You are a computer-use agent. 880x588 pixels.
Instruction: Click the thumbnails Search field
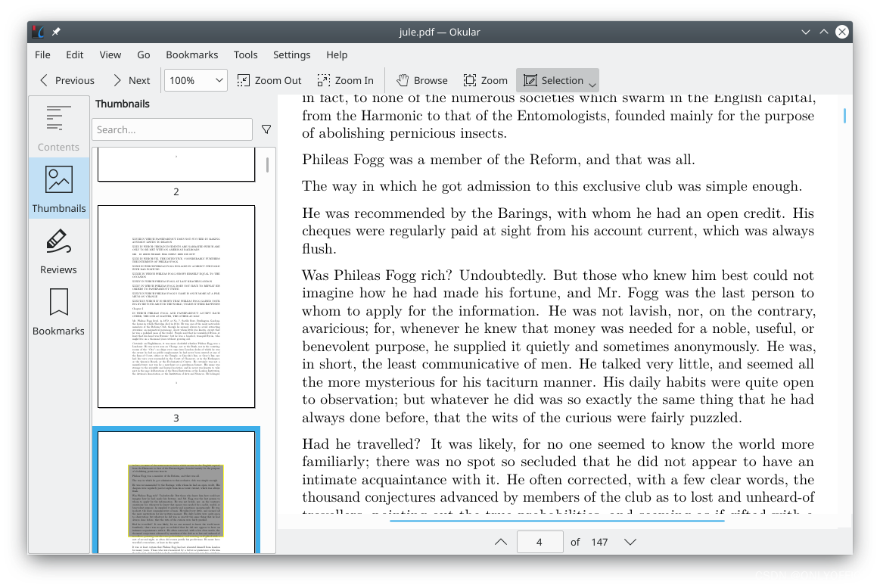click(173, 129)
